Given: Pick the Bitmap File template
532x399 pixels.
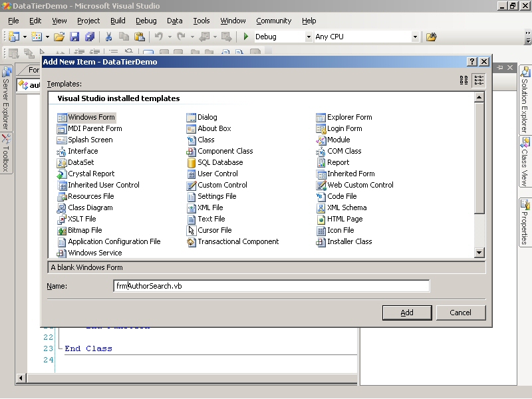Looking at the screenshot, I should (79, 230).
